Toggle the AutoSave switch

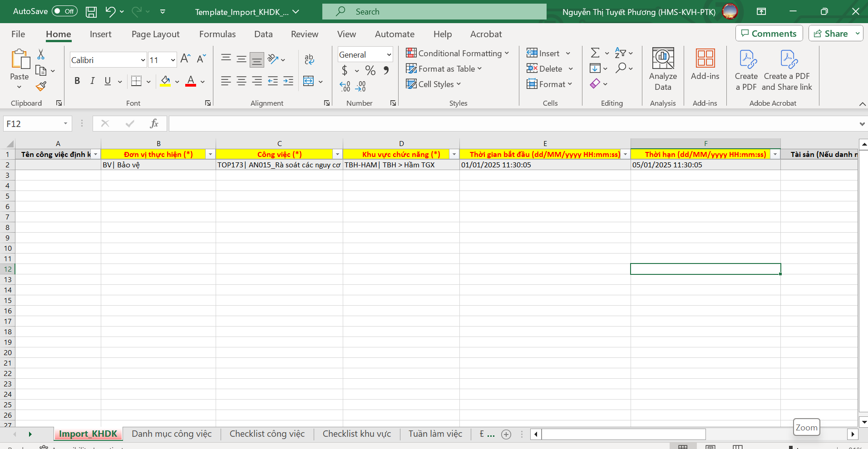point(64,11)
